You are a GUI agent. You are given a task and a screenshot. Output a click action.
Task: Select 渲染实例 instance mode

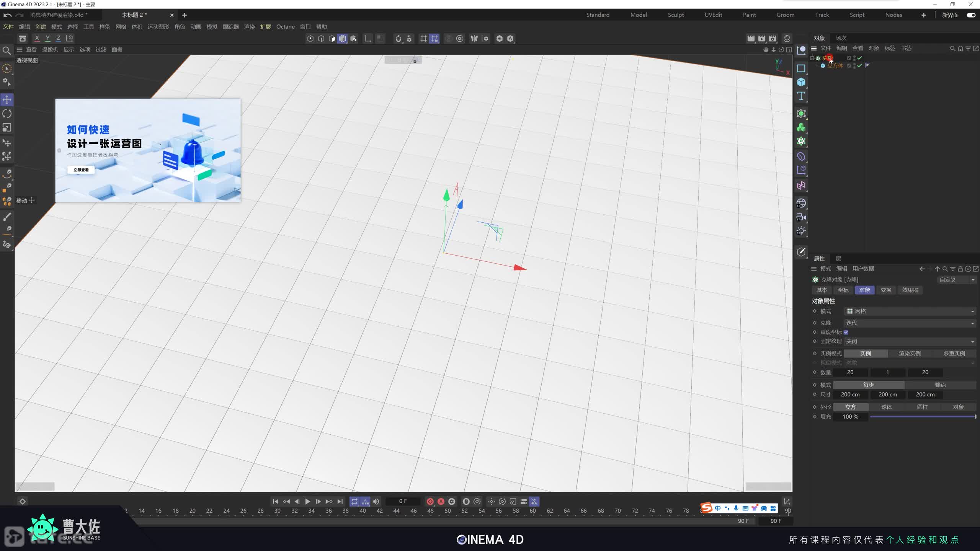pyautogui.click(x=910, y=354)
